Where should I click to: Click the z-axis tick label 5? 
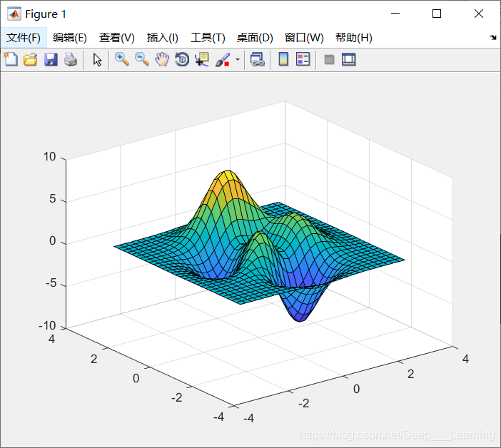point(53,199)
